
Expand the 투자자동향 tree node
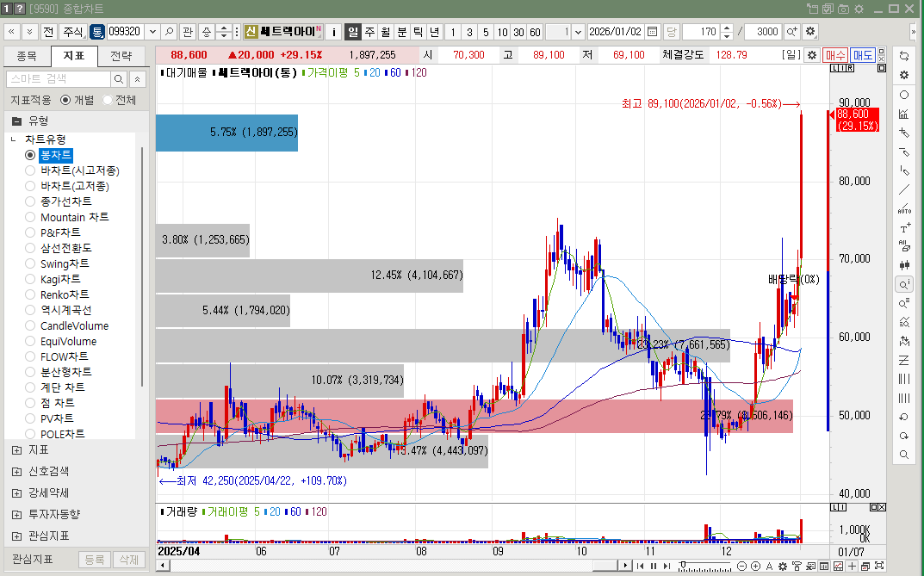[x=16, y=515]
